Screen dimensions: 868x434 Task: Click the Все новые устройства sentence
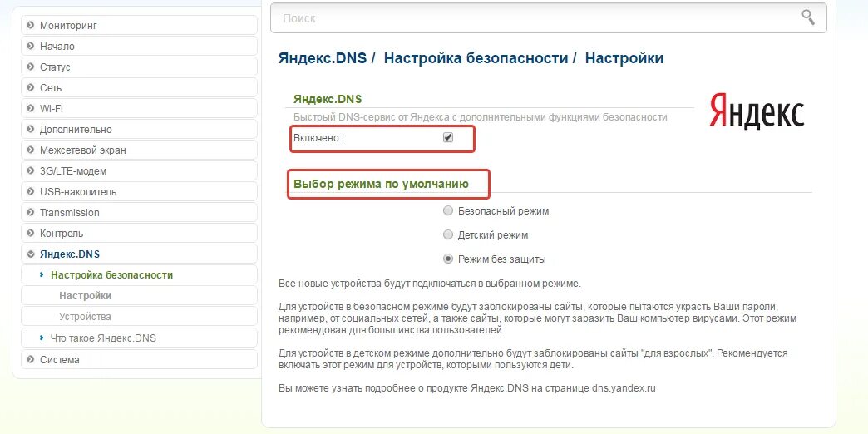(430, 284)
